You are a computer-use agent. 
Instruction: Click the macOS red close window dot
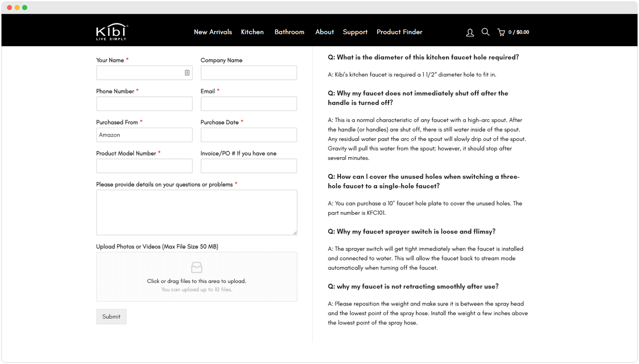(10, 7)
